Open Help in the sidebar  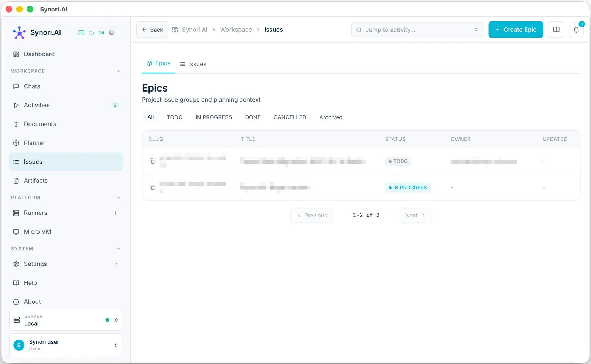(66, 283)
